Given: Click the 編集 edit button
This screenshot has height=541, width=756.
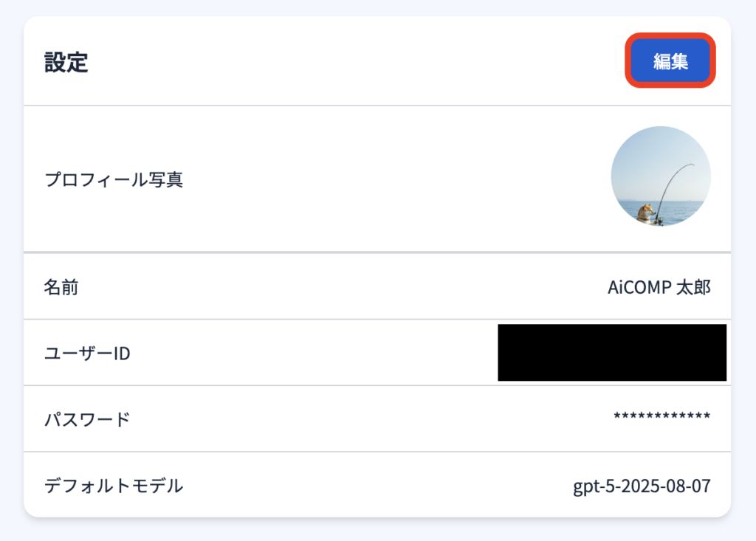Looking at the screenshot, I should tap(670, 61).
